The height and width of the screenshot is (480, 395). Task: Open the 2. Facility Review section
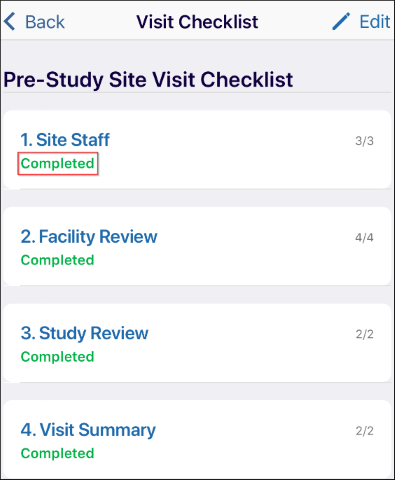[x=89, y=236]
